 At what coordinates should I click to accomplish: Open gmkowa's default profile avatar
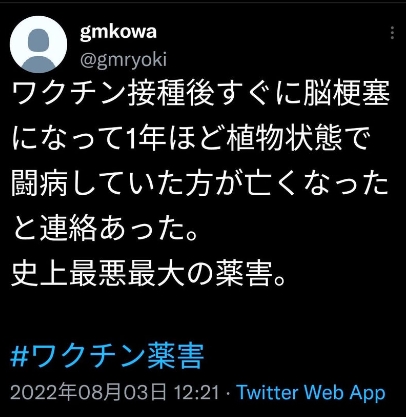(38, 44)
